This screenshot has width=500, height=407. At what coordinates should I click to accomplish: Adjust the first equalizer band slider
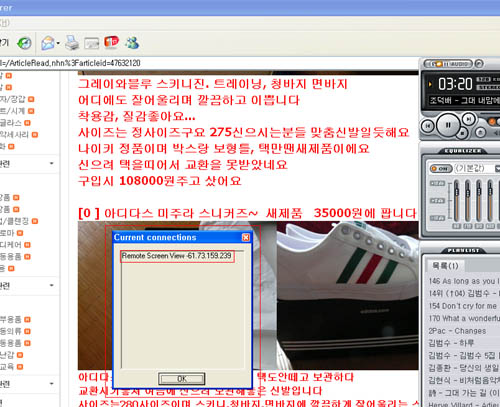[x=456, y=201]
